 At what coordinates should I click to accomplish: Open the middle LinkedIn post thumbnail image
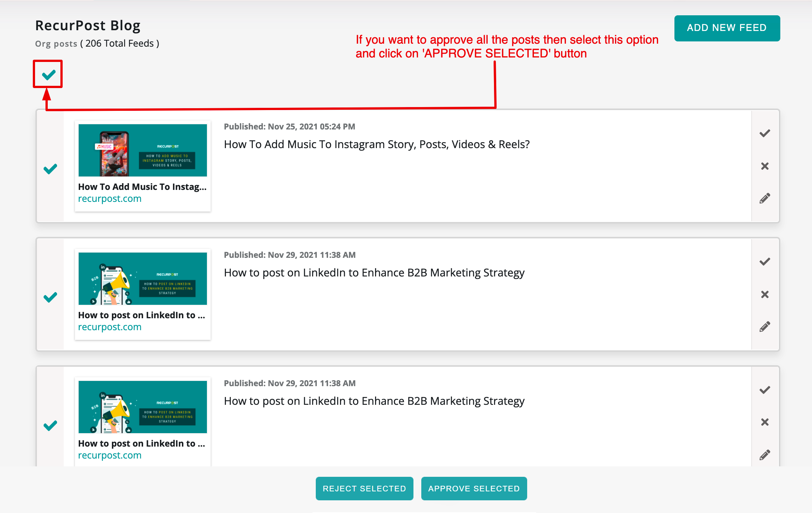click(142, 278)
